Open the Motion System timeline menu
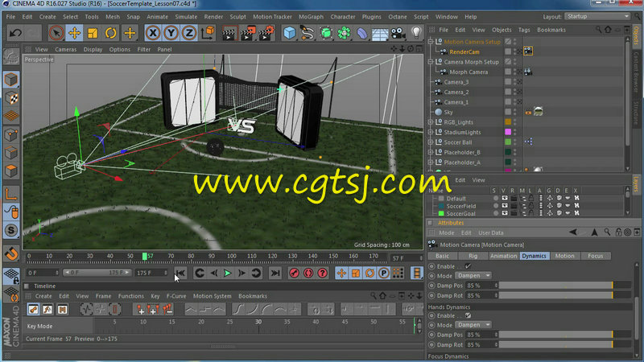Image resolution: width=644 pixels, height=362 pixels. pos(212,296)
